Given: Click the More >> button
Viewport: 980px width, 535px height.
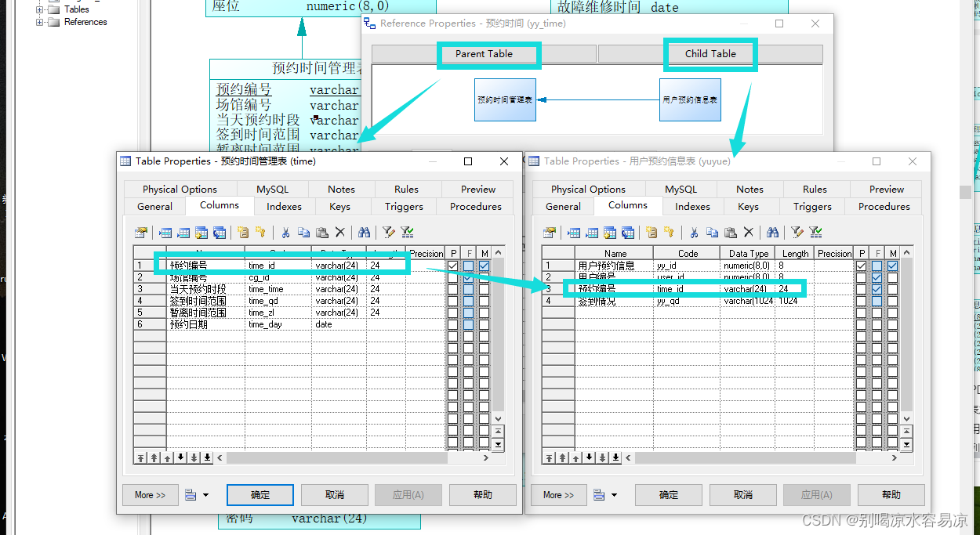Looking at the screenshot, I should 149,494.
